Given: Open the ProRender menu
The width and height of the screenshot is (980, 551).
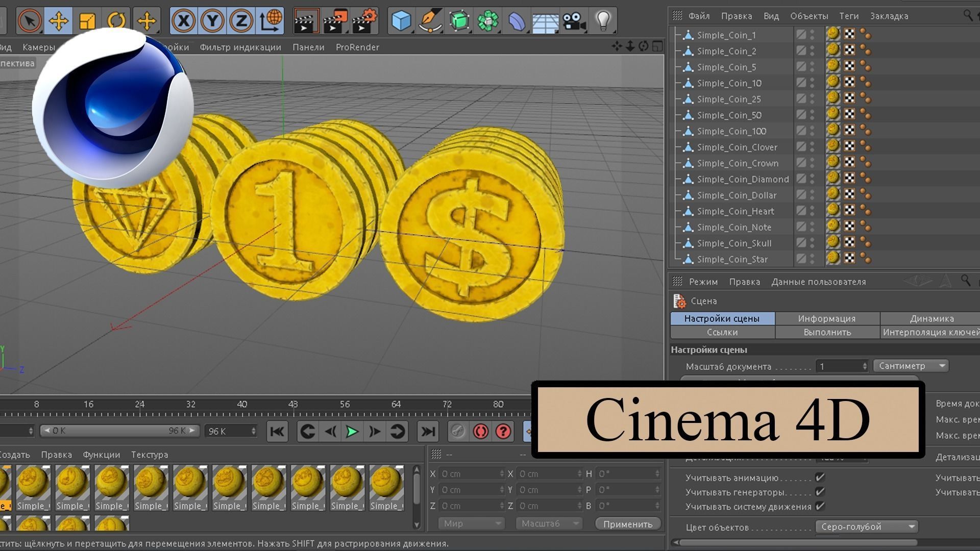Looking at the screenshot, I should [x=357, y=47].
